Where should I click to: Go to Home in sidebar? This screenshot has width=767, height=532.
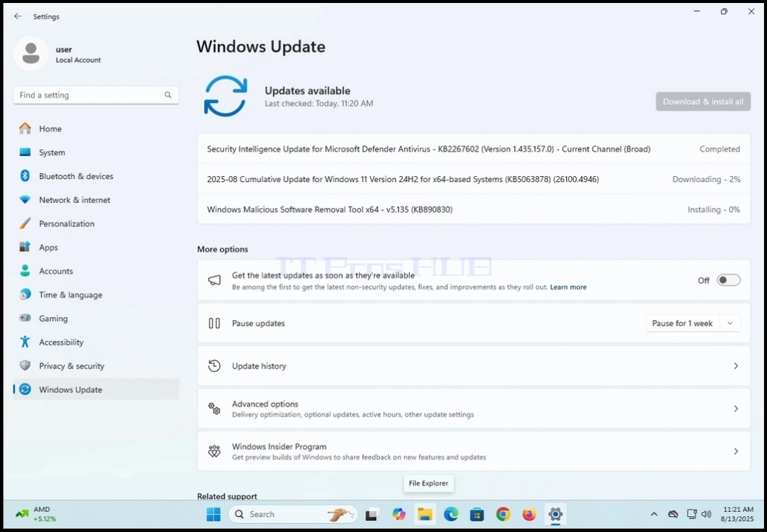pyautogui.click(x=96, y=128)
